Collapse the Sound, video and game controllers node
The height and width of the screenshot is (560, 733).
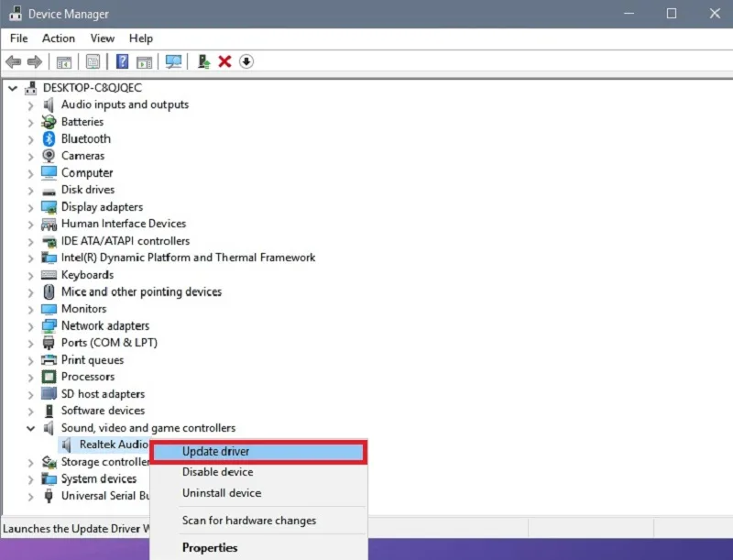pos(30,428)
